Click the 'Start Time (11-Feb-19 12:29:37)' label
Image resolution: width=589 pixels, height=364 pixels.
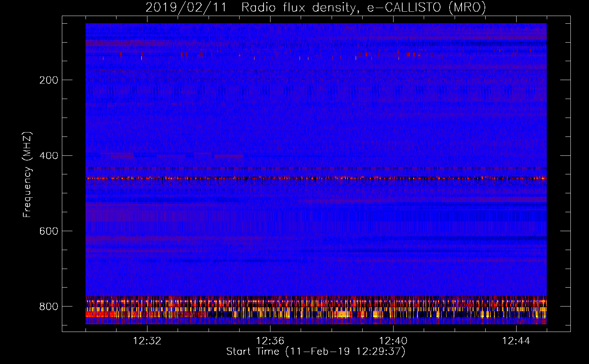point(316,352)
